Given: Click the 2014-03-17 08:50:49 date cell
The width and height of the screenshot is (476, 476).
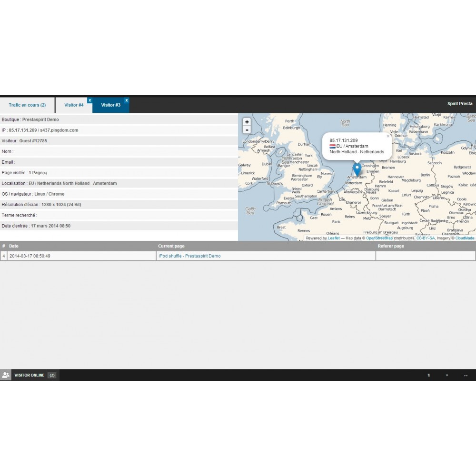Looking at the screenshot, I should point(81,256).
